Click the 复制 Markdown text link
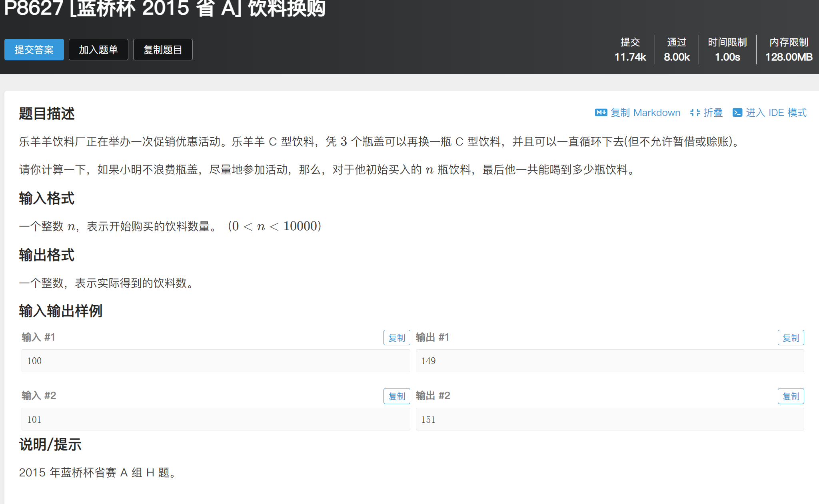 click(645, 113)
